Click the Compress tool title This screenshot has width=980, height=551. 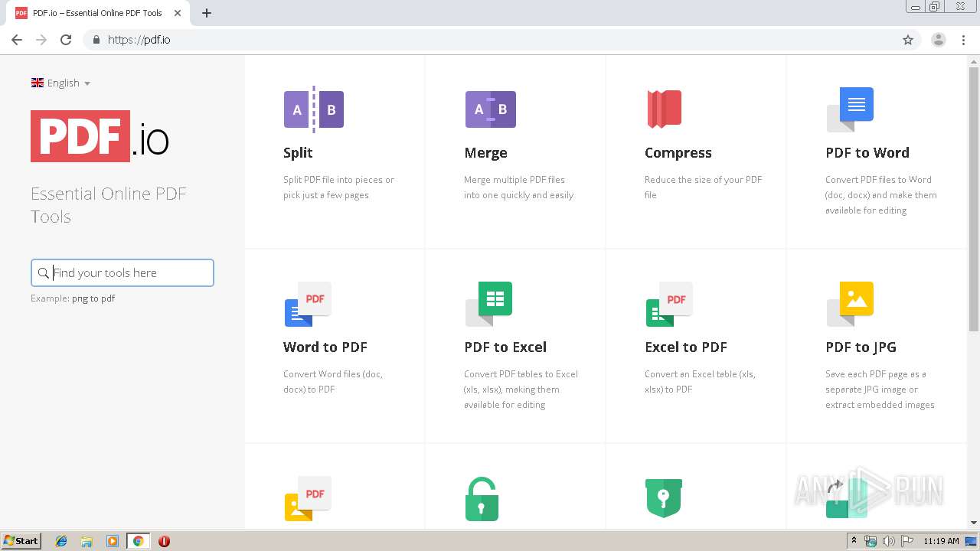tap(678, 153)
